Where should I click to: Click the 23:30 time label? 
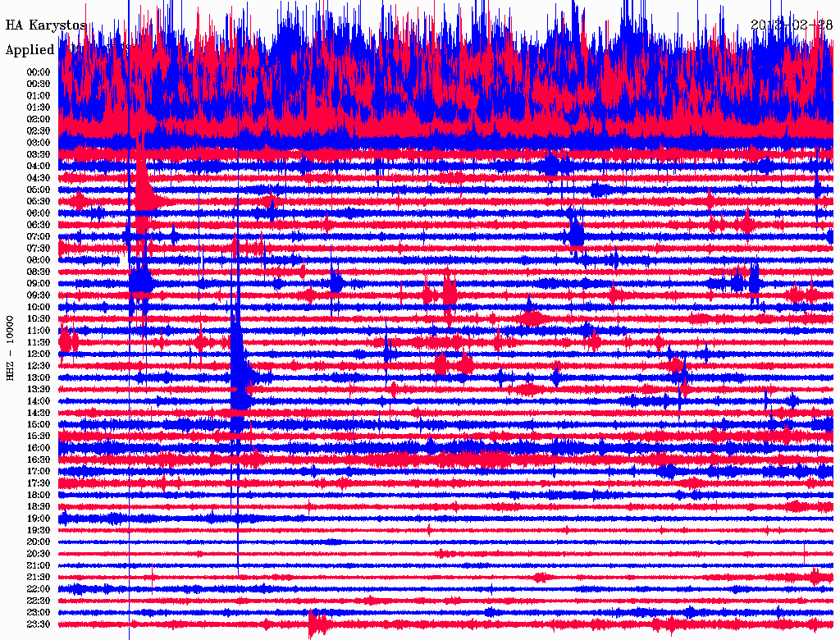point(39,624)
